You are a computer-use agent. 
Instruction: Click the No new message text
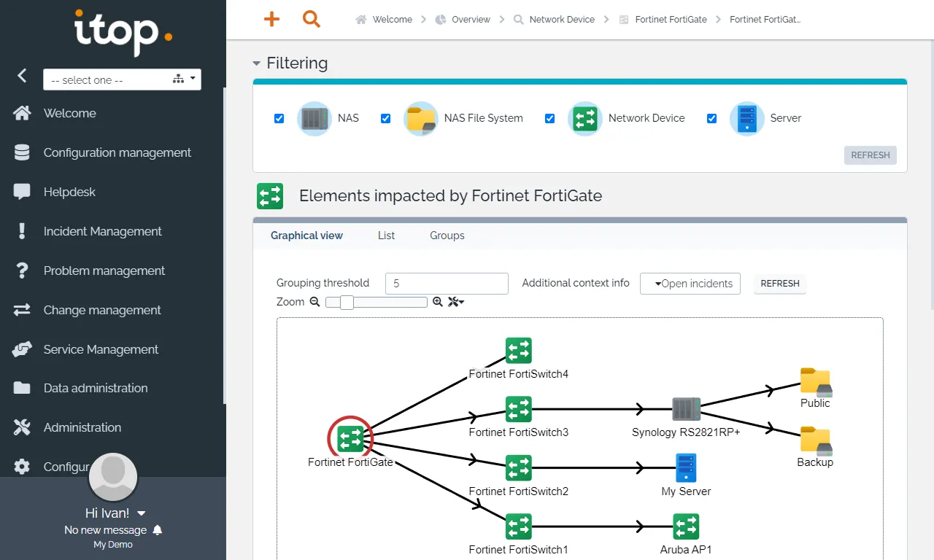105,530
